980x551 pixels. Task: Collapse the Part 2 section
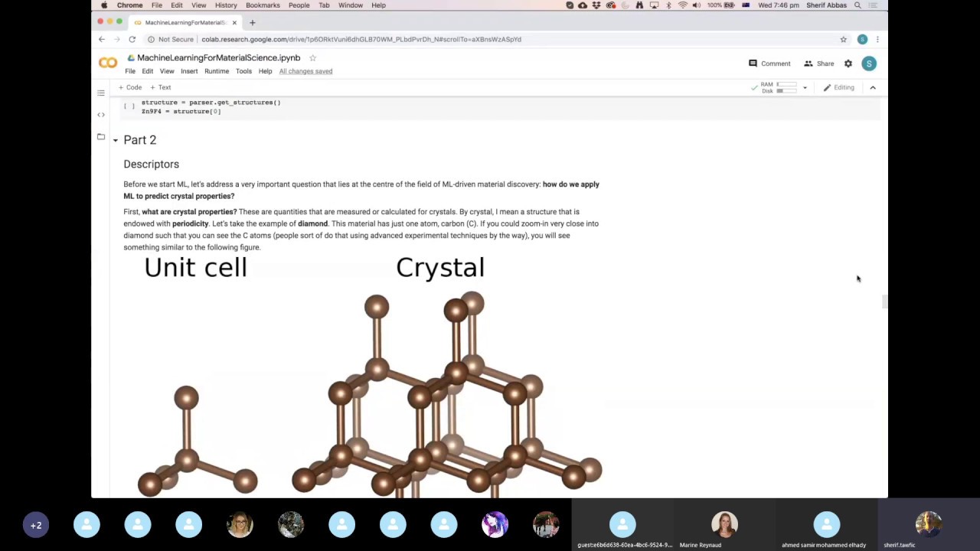115,140
